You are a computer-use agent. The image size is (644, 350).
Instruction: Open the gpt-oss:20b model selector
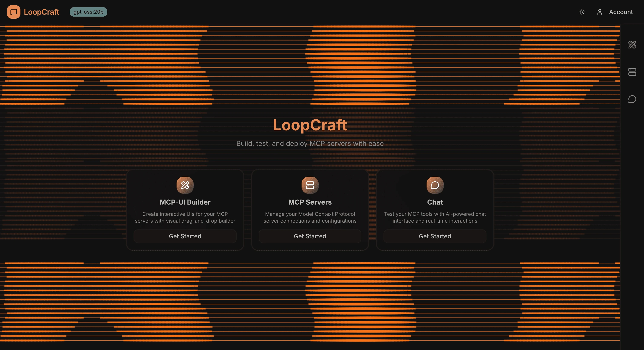88,12
